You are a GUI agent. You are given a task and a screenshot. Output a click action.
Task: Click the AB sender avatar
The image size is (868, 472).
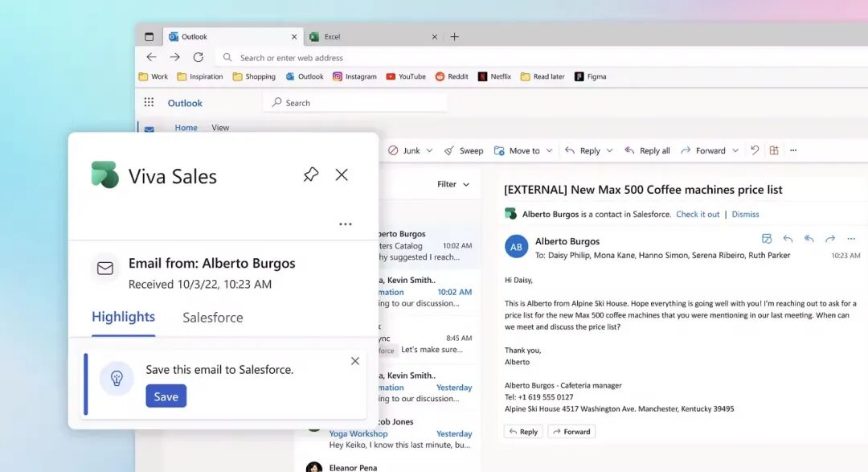516,247
